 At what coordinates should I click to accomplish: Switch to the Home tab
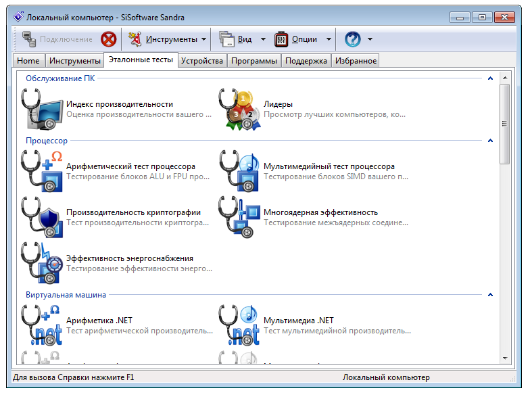pyautogui.click(x=28, y=61)
